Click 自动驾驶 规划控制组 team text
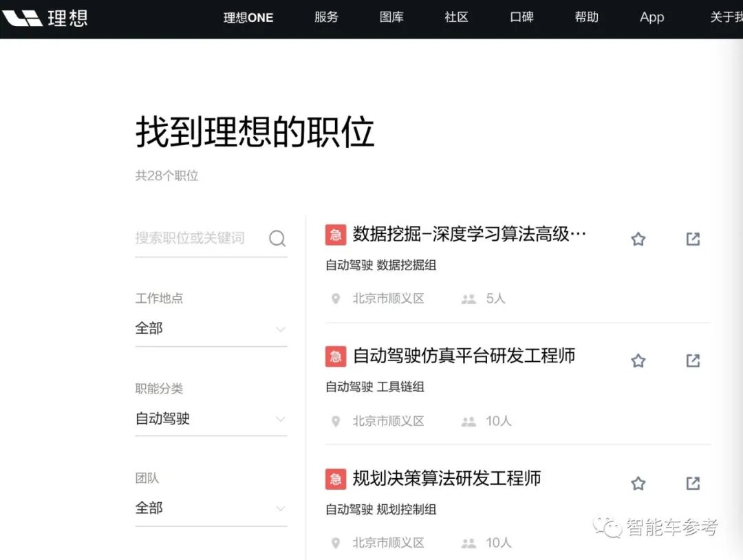 [x=381, y=509]
